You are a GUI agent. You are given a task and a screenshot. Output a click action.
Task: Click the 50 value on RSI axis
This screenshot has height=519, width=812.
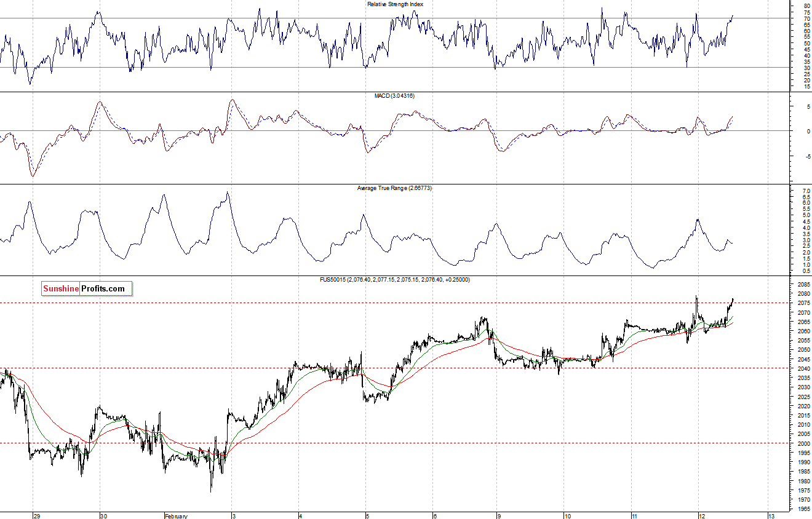(806, 44)
